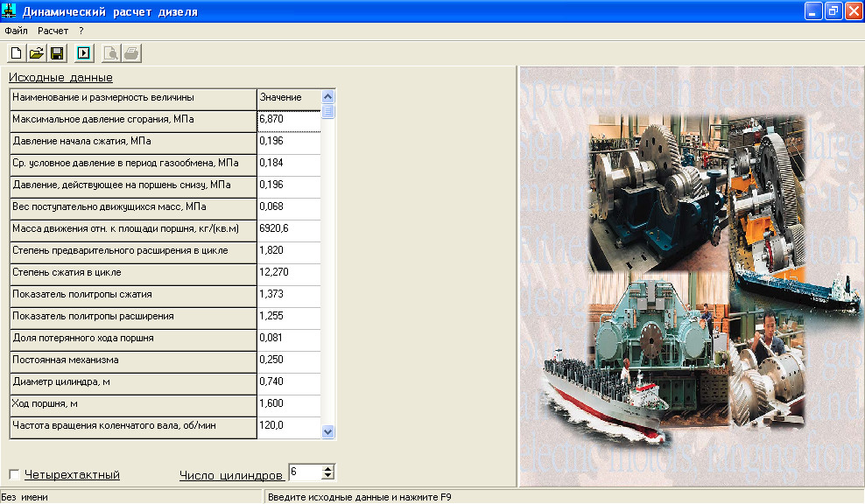Open the Расчет menu
The height and width of the screenshot is (504, 865).
click(53, 31)
